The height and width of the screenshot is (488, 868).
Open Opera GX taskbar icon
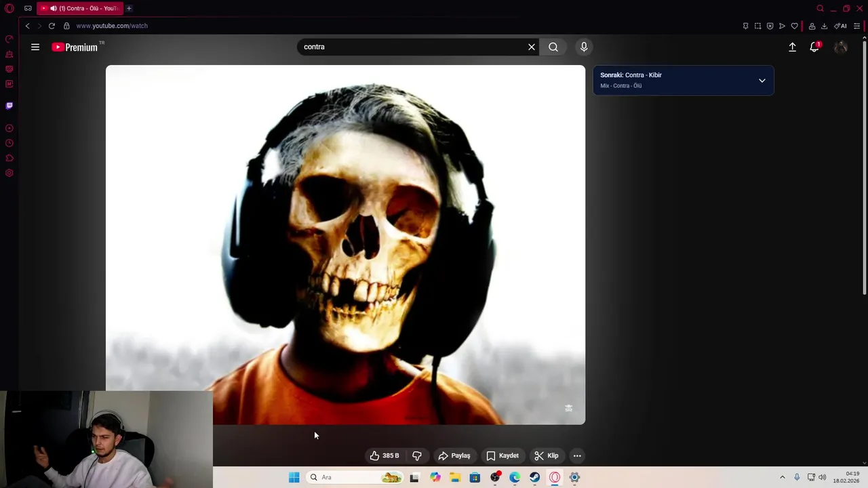pyautogui.click(x=555, y=477)
